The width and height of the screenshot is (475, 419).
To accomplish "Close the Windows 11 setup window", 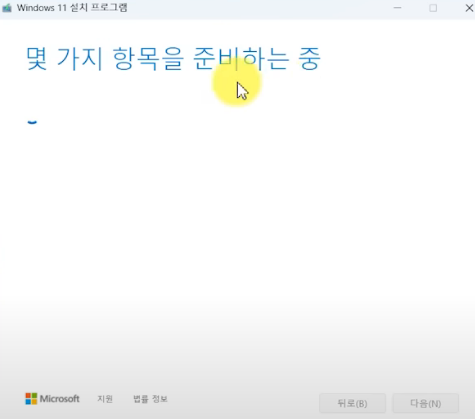I will [x=469, y=8].
